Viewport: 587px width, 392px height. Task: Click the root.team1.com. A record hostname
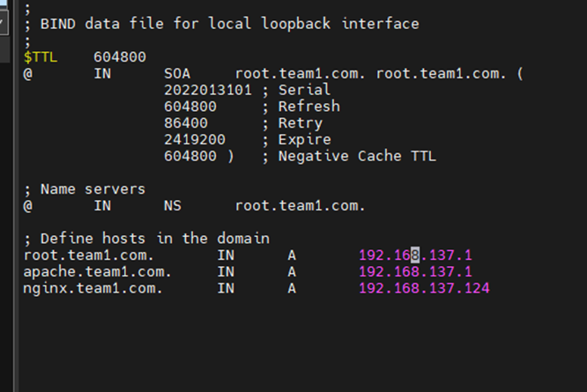[89, 255]
